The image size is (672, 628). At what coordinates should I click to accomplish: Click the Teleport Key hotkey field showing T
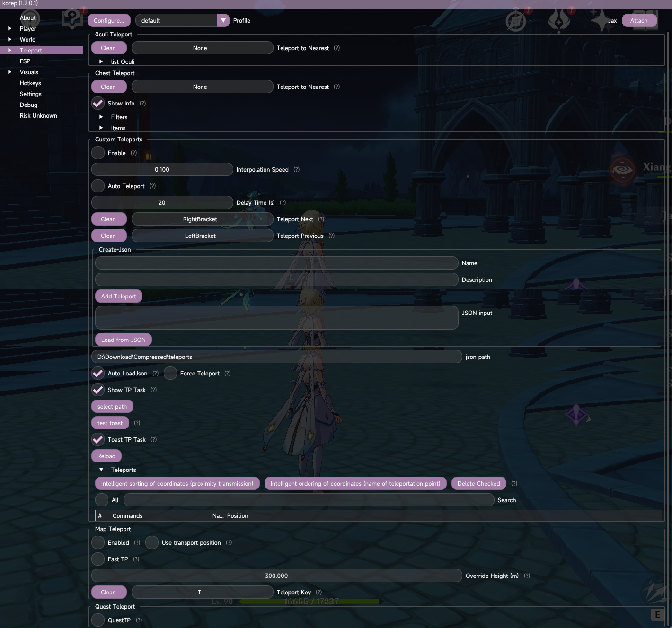[202, 592]
